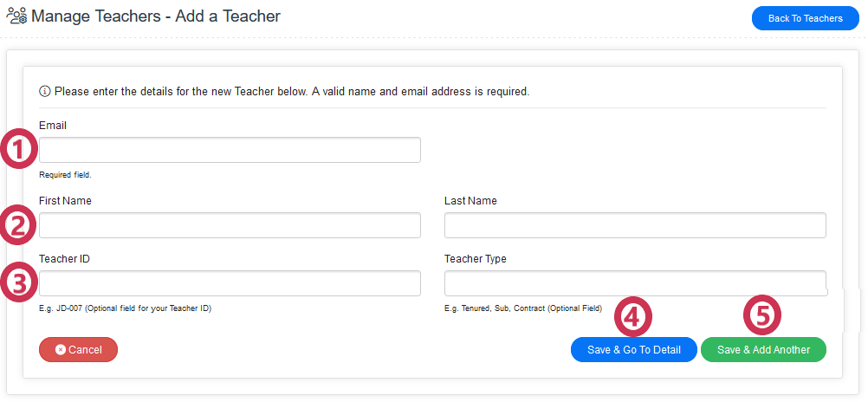868x402 pixels.
Task: Click the X icon inside Cancel
Action: coord(61,350)
